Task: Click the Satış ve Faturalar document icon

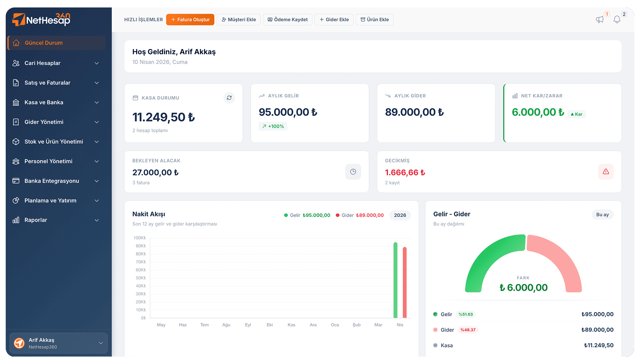Action: (16, 83)
